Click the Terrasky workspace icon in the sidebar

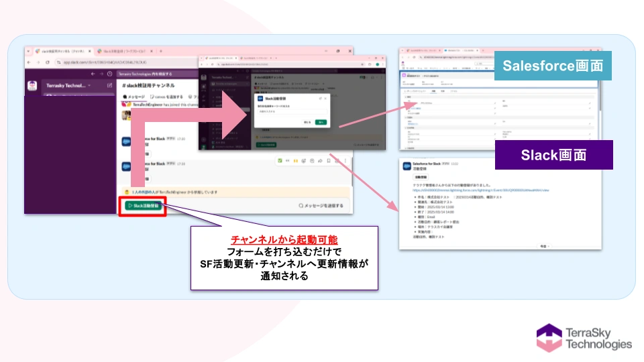pos(32,85)
